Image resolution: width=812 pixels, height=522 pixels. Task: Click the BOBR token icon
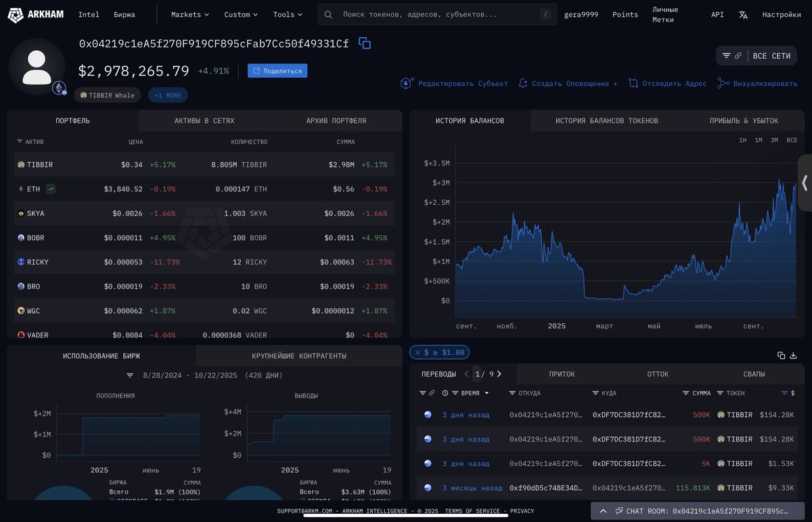[x=21, y=238]
